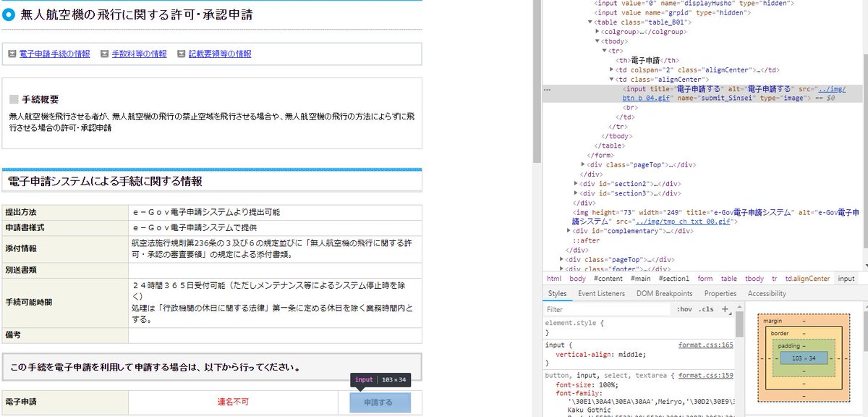Collapse the tr node under tbody

click(605, 51)
